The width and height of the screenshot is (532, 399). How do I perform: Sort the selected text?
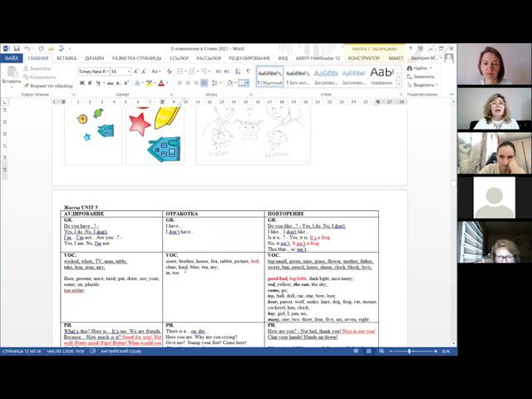(x=238, y=71)
